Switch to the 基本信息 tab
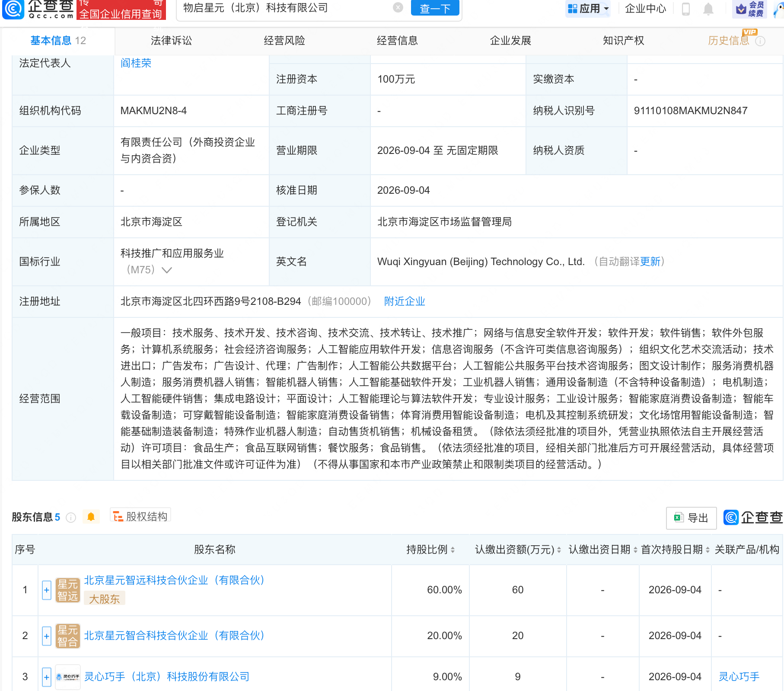The width and height of the screenshot is (784, 691). (x=58, y=41)
